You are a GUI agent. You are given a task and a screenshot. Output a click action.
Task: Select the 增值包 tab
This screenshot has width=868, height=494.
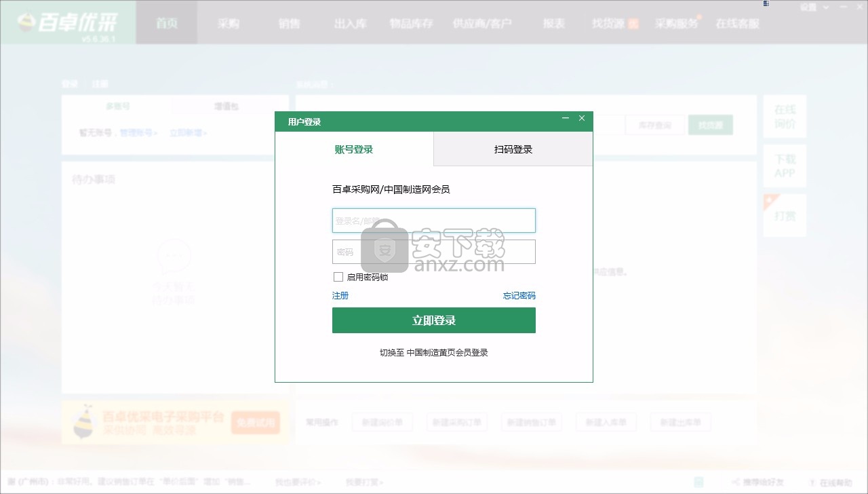click(226, 107)
